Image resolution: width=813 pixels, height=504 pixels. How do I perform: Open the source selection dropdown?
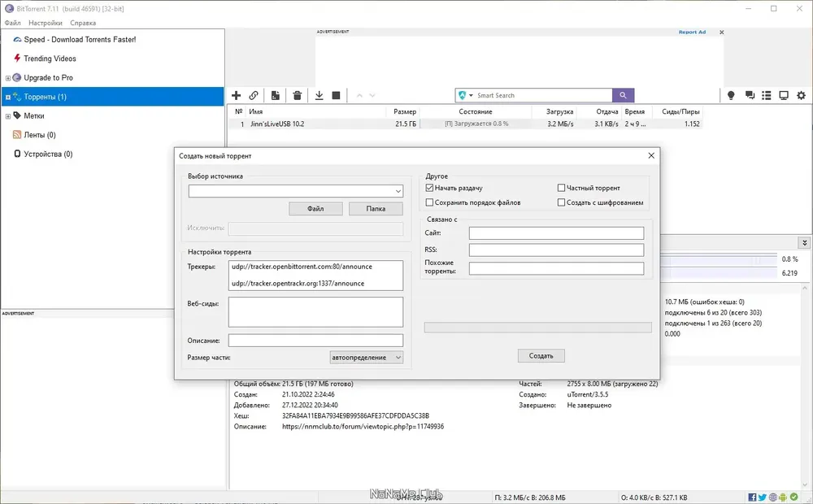(398, 191)
